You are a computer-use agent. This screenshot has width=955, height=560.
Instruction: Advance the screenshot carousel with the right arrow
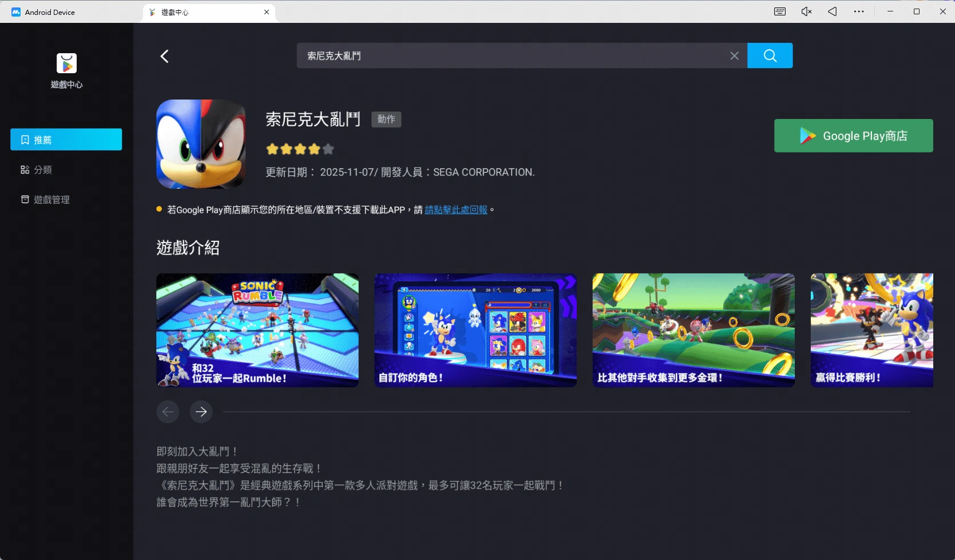coord(201,411)
